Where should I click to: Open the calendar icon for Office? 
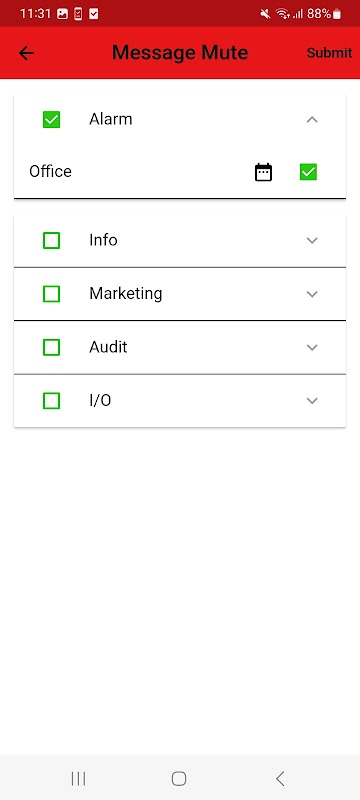click(263, 172)
